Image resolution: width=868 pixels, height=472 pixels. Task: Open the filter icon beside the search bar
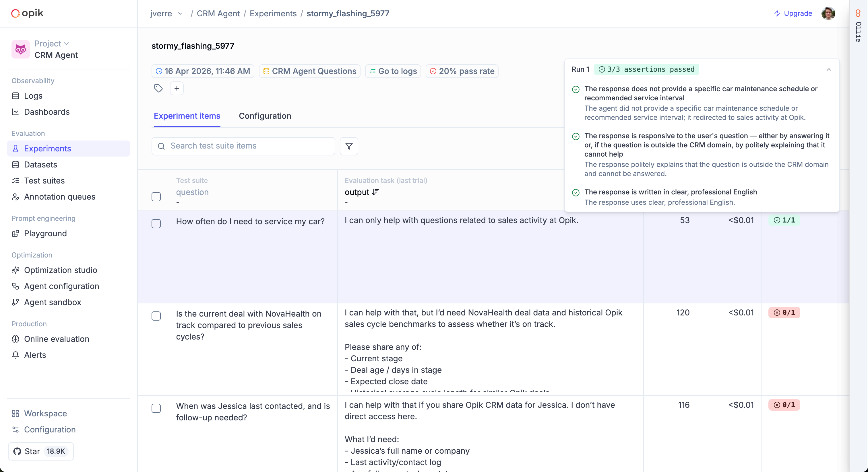pyautogui.click(x=349, y=146)
